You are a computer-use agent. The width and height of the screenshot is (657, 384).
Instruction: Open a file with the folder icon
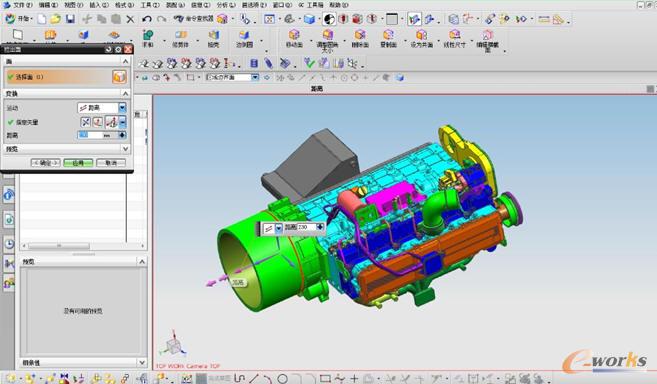(55, 19)
